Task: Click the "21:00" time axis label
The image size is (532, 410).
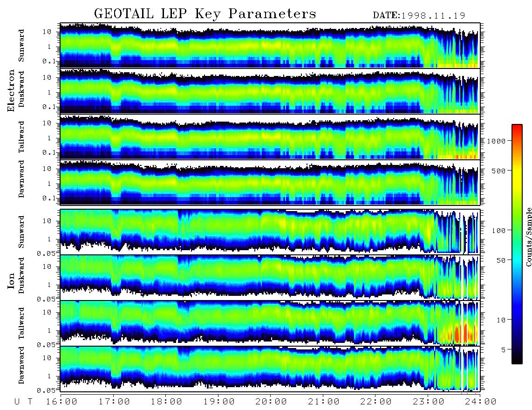Action: pos(324,402)
